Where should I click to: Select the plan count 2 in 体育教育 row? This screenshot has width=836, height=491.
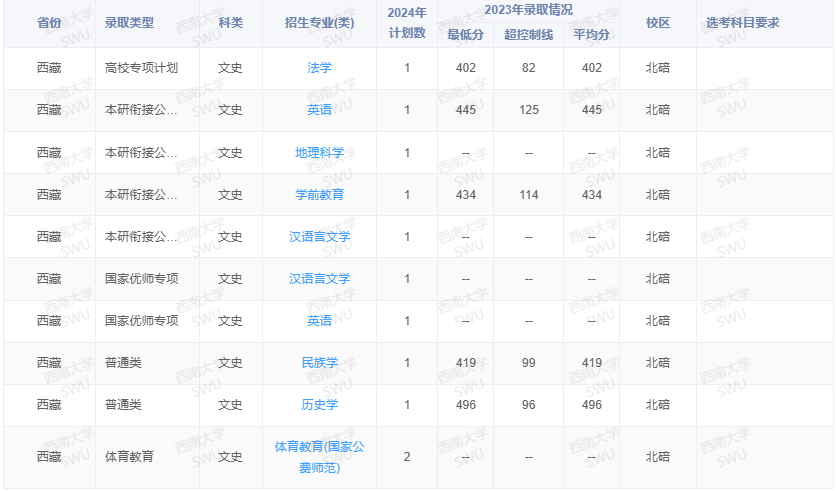[407, 457]
